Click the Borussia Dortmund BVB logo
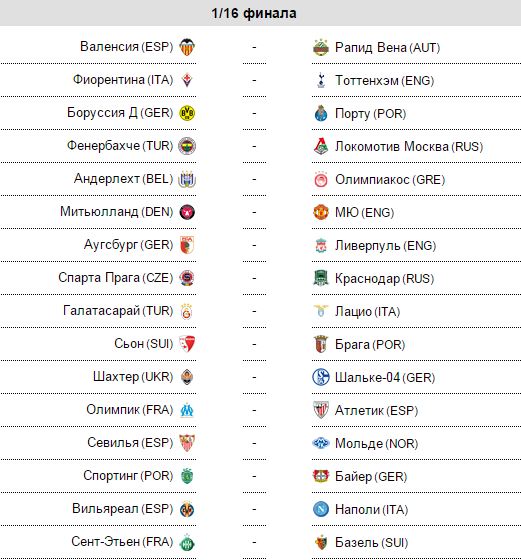The height and width of the screenshot is (560, 521). pos(187,113)
